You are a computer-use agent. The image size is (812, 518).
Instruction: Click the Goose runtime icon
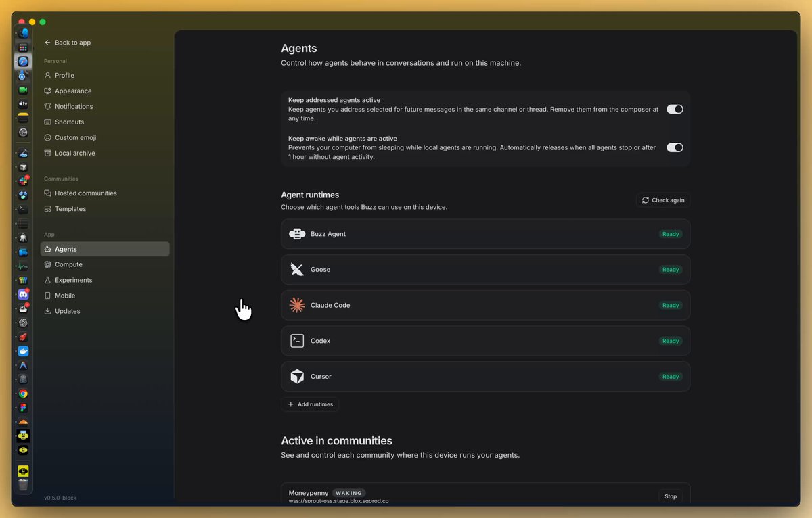(297, 270)
